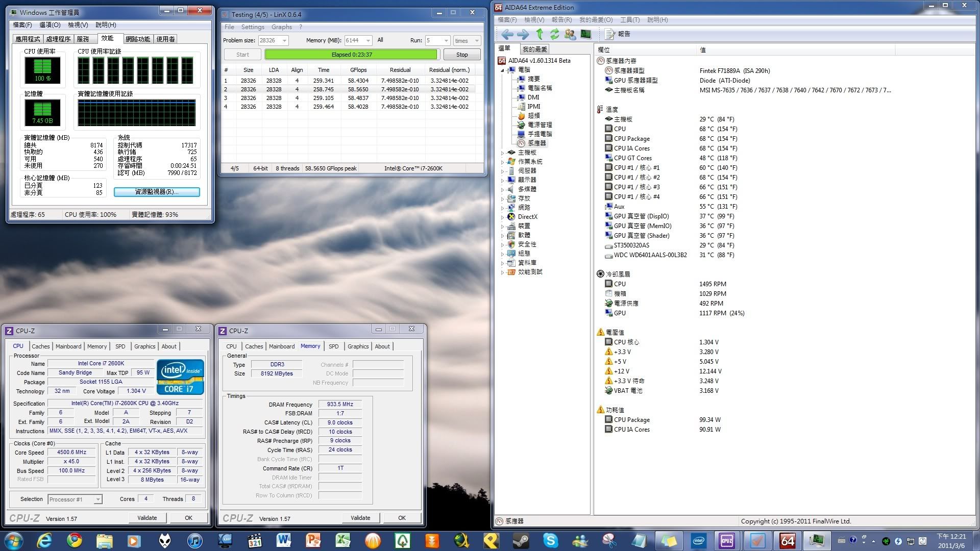Open LinX Graphs menu
Screen dimensions: 980x551
[282, 27]
